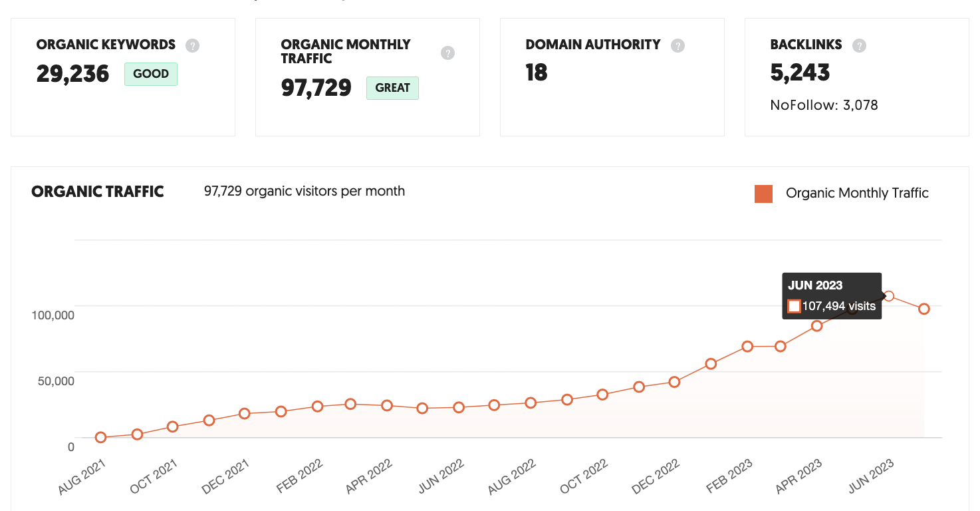Open the Domain Authority help icon
Image resolution: width=980 pixels, height=511 pixels.
click(677, 45)
